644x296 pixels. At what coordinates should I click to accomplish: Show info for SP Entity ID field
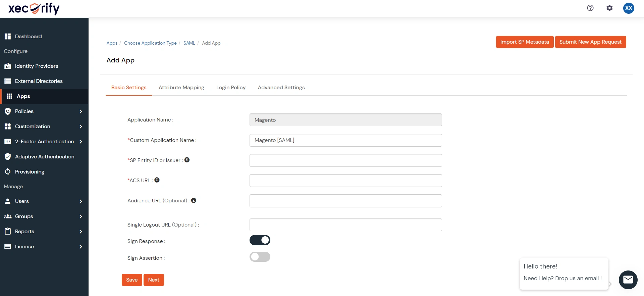pyautogui.click(x=187, y=160)
